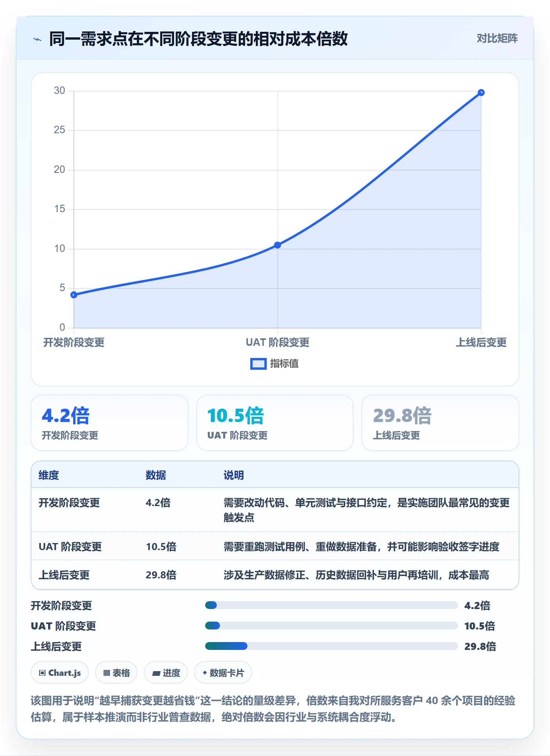The width and height of the screenshot is (550, 756).
Task: Click the description starting 需要改动代码
Action: click(367, 510)
